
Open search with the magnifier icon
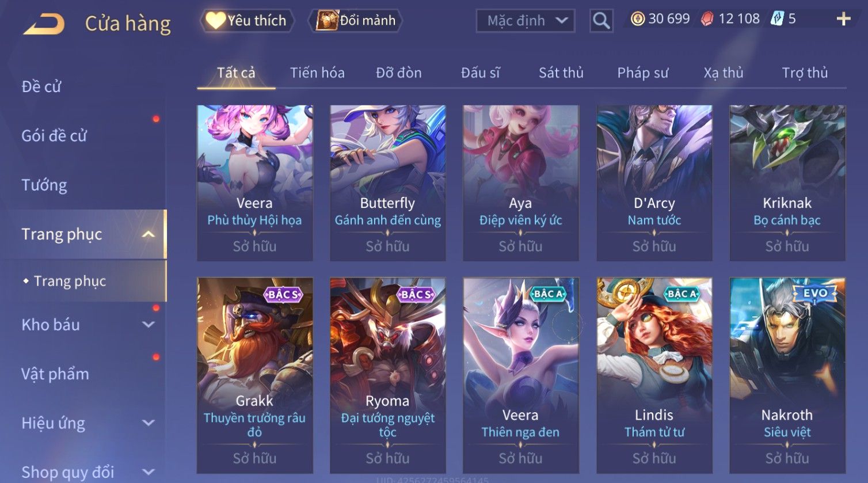coord(601,21)
